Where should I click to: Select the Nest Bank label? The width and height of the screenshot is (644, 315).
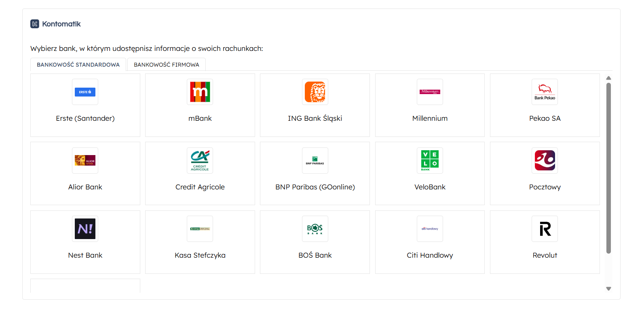[x=85, y=255]
